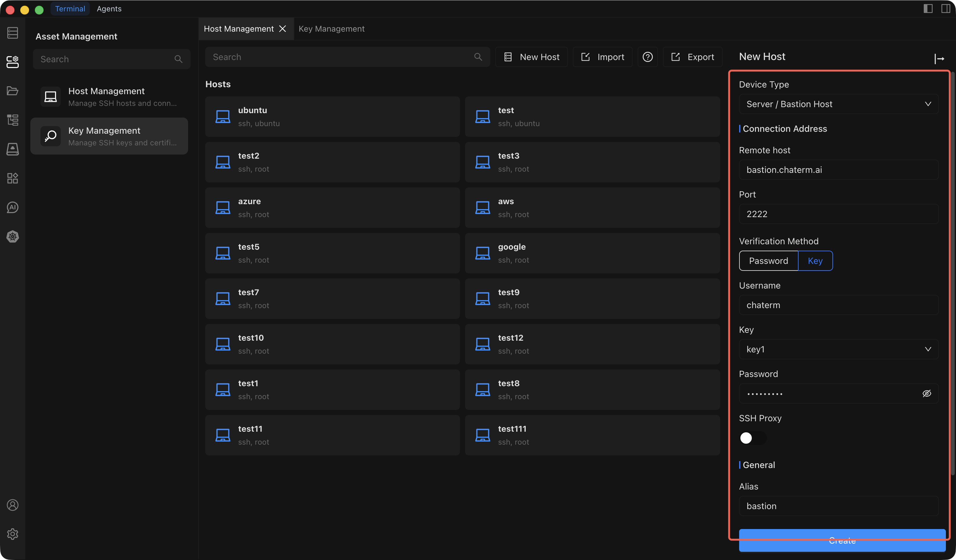Toggle right sidebar layout icon in title bar
Image resolution: width=956 pixels, height=560 pixels.
click(x=945, y=9)
